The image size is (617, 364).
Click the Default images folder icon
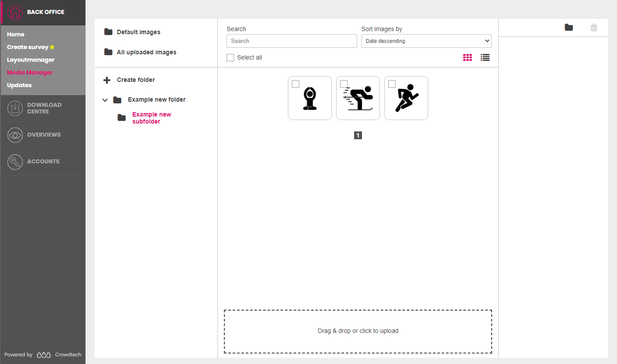click(108, 32)
